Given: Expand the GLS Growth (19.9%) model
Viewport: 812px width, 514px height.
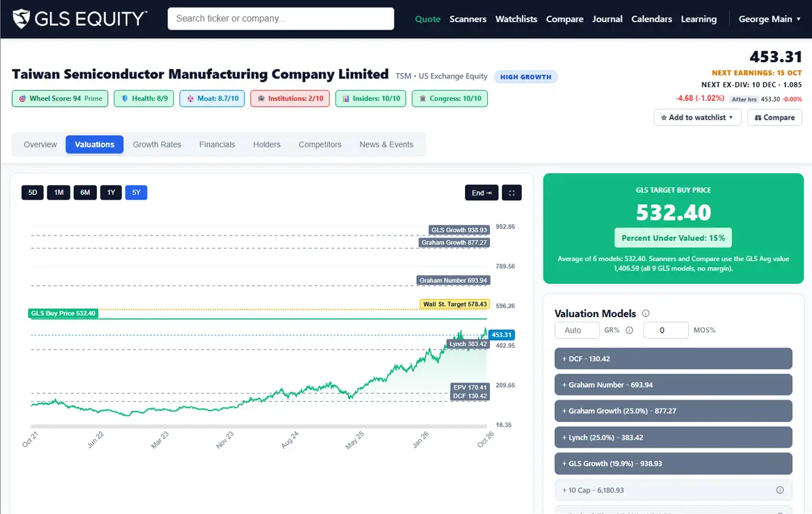Looking at the screenshot, I should 673,464.
